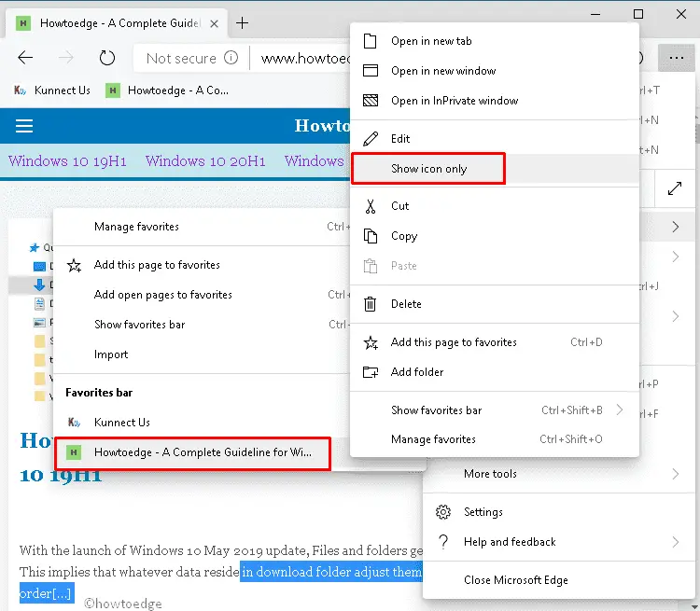Choose Copy from context menu
Screen dimensions: 700x611
coord(494,236)
